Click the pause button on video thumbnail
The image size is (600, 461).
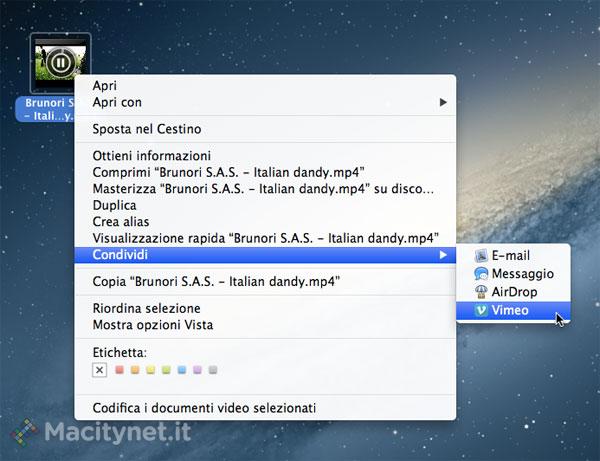(x=60, y=62)
